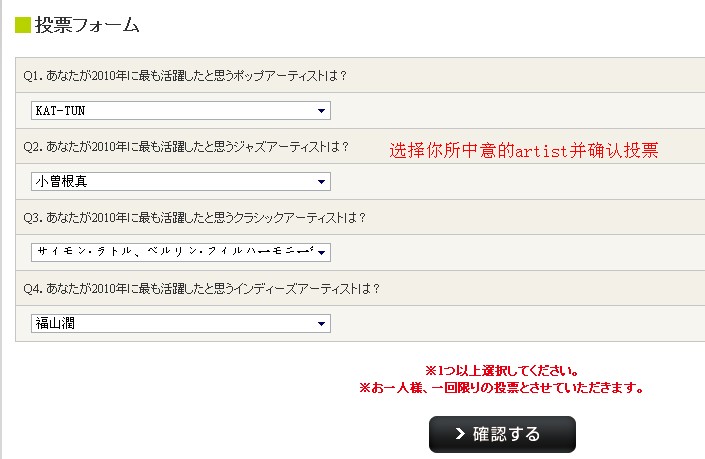Click the 確認する confirm button

click(x=502, y=434)
